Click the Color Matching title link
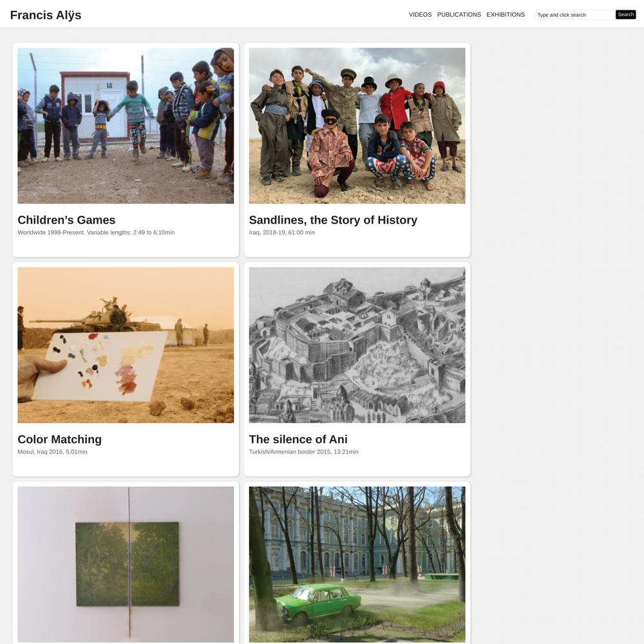This screenshot has height=644, width=644. 59,439
